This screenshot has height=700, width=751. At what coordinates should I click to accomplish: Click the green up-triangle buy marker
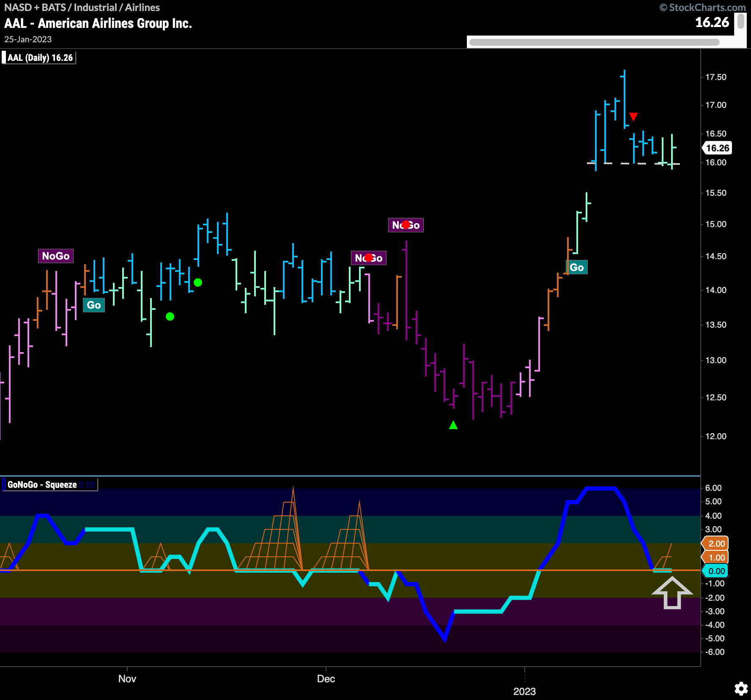coord(453,425)
